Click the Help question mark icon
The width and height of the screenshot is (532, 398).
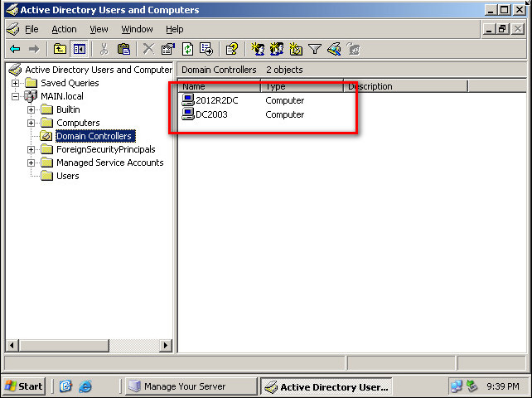coord(232,50)
